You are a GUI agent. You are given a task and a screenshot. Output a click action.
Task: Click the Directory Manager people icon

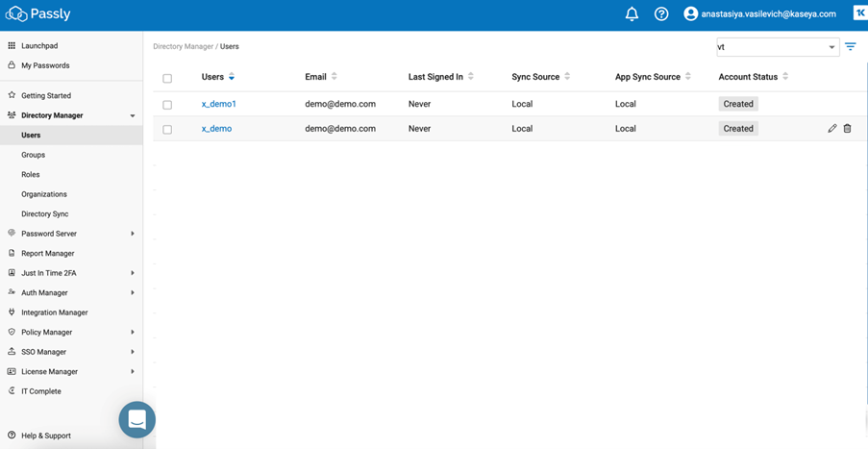[12, 115]
